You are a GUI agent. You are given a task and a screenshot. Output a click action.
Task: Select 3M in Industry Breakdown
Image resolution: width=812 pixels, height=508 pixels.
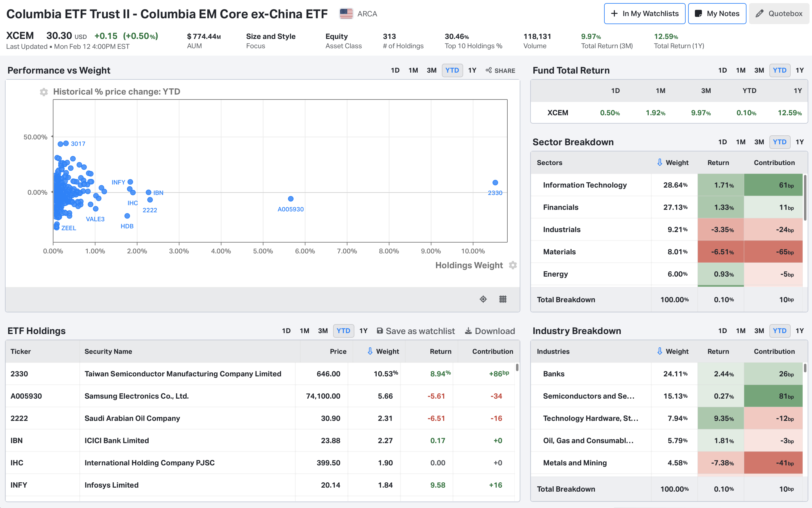(x=759, y=331)
